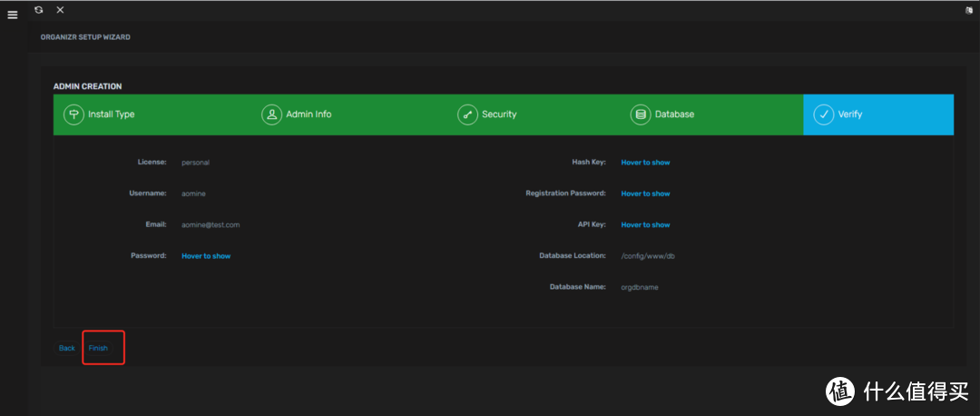This screenshot has width=980, height=416.
Task: Click the Database stack icon
Action: (641, 114)
